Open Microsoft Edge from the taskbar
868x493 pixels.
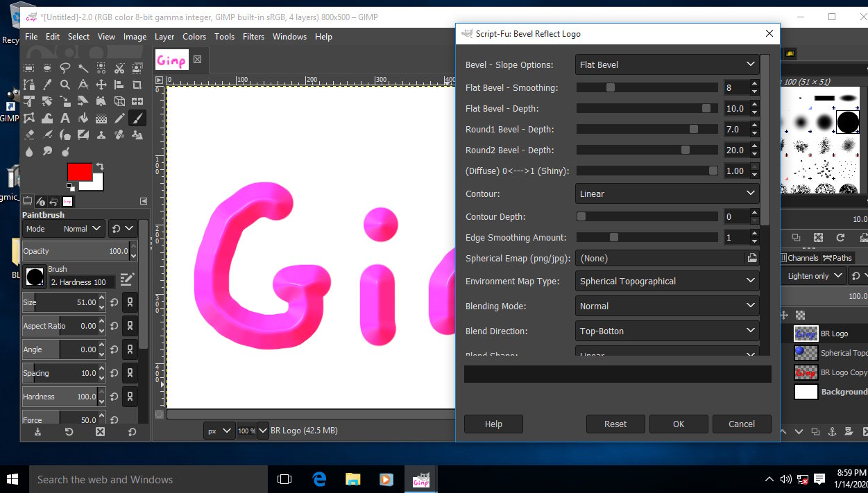[319, 479]
